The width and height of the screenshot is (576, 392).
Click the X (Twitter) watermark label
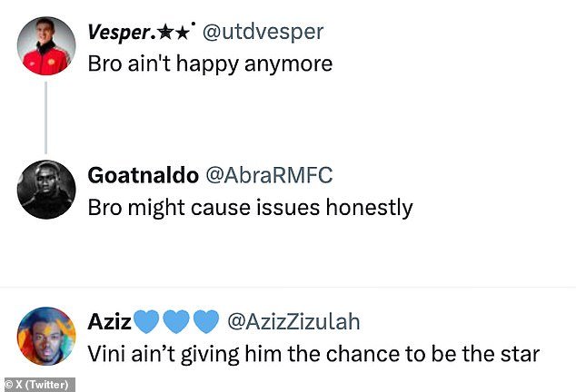43,385
